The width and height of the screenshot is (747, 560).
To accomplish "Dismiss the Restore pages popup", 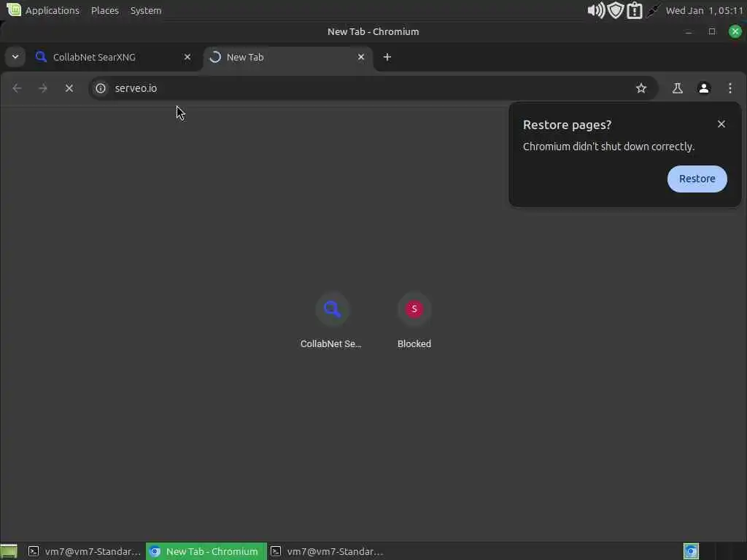I will pos(721,124).
